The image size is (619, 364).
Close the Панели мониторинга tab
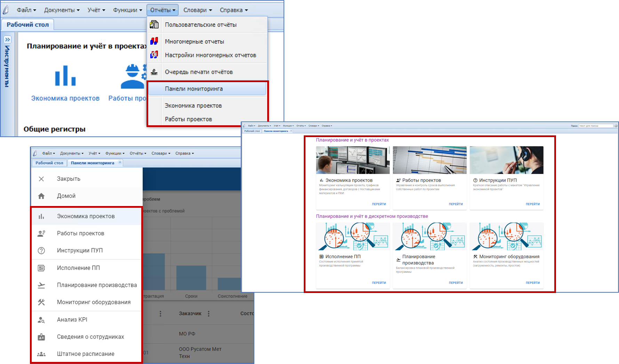pyautogui.click(x=120, y=162)
